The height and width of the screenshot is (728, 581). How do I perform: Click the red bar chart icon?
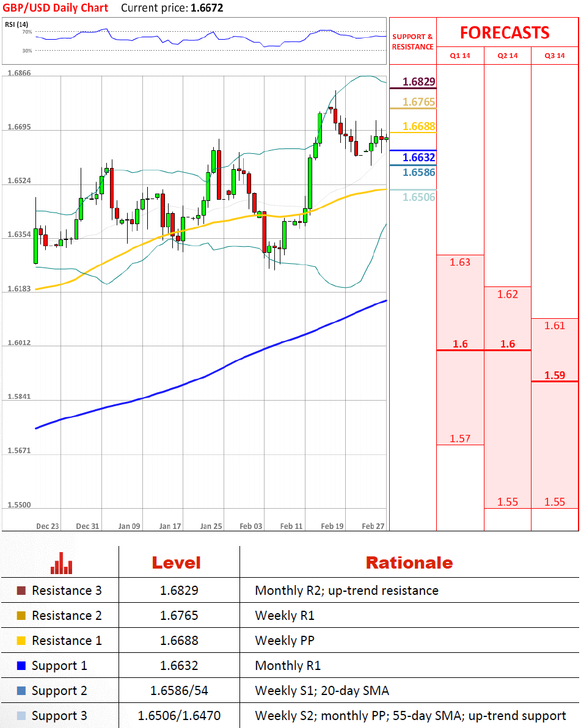[61, 563]
